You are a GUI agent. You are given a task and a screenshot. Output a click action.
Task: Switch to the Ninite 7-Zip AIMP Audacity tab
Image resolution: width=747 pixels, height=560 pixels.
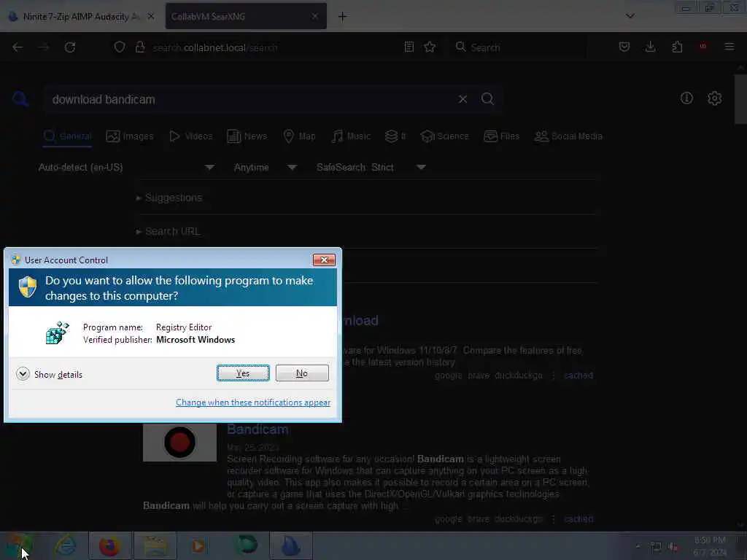[82, 17]
